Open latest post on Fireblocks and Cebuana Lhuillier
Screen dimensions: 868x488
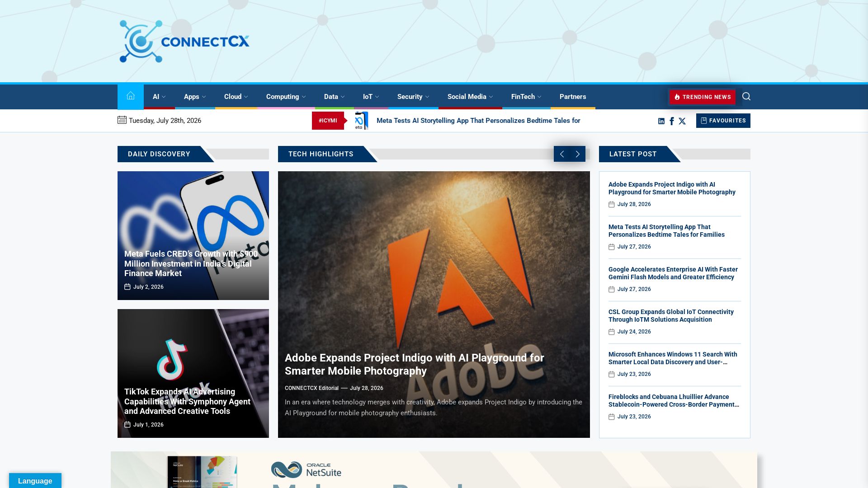pos(674,401)
